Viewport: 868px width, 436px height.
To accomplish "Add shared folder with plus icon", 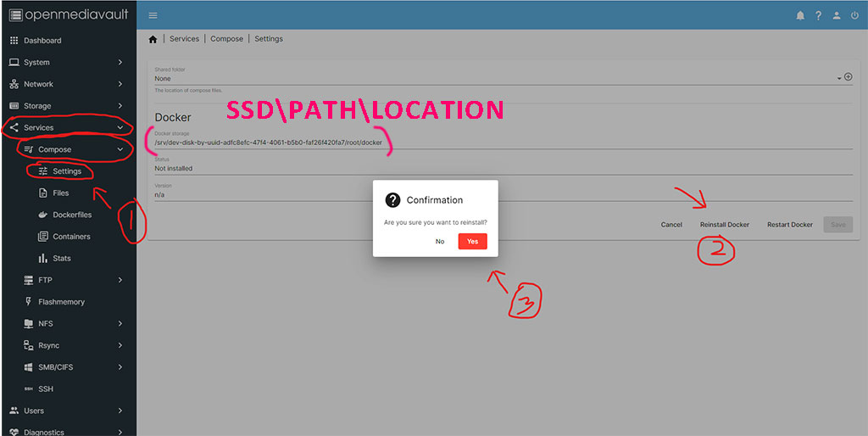I will click(x=848, y=77).
